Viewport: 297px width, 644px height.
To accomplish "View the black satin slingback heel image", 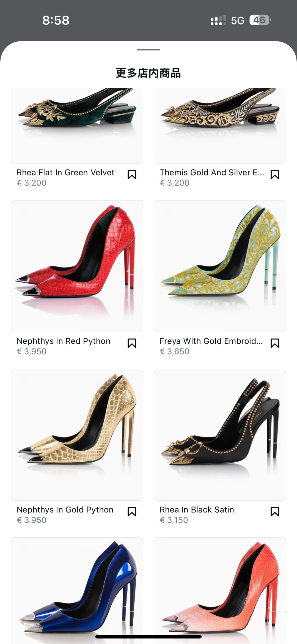I will (x=220, y=435).
